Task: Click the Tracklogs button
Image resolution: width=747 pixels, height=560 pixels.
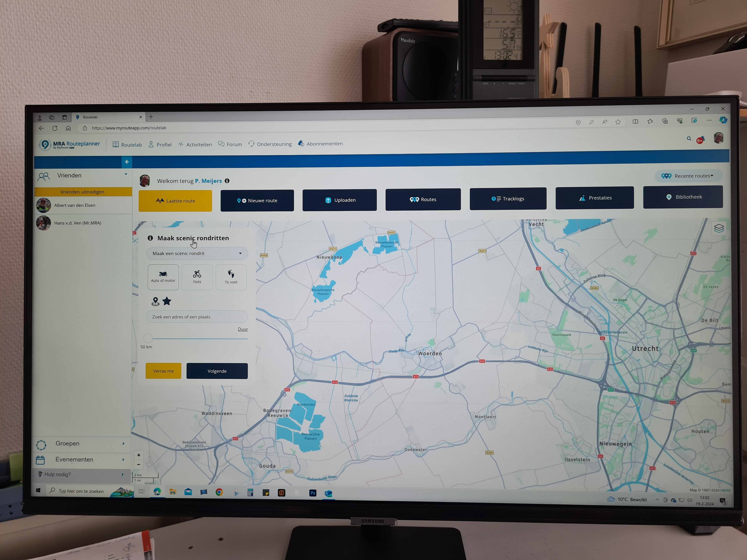Action: coord(508,199)
